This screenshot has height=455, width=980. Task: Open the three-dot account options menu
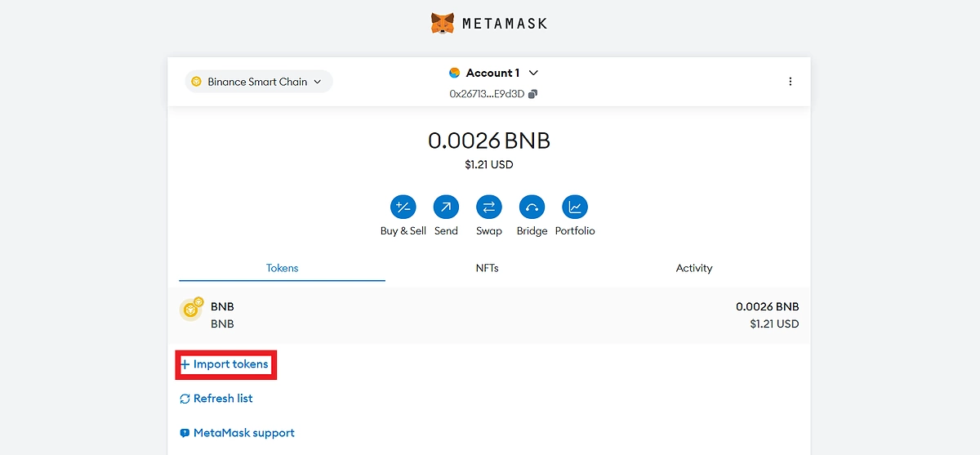click(x=790, y=82)
